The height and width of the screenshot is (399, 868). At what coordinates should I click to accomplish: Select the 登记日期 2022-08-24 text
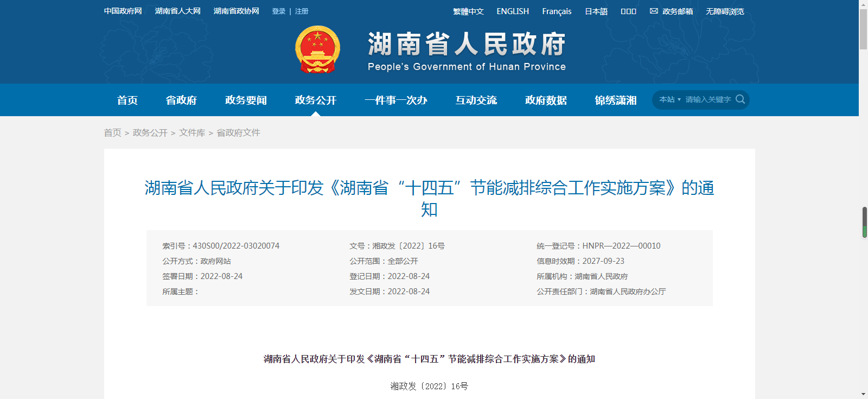(390, 276)
